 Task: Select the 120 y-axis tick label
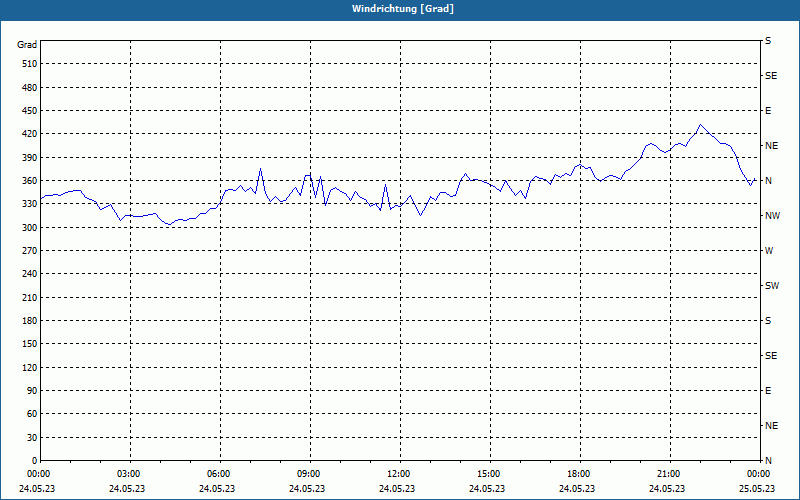coord(30,367)
